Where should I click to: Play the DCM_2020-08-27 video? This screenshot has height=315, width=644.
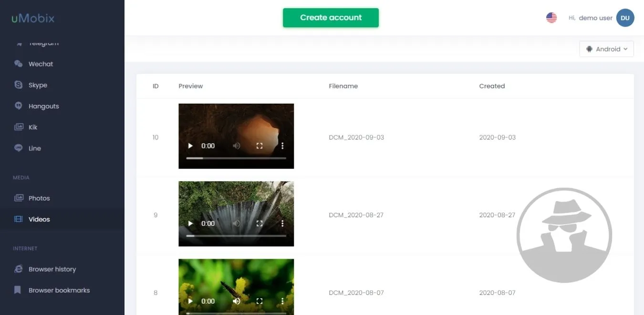190,223
